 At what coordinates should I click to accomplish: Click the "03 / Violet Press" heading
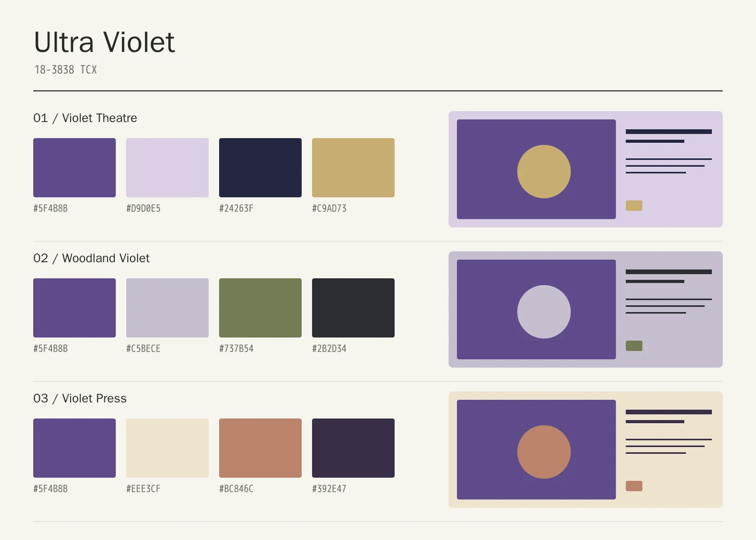(x=80, y=398)
